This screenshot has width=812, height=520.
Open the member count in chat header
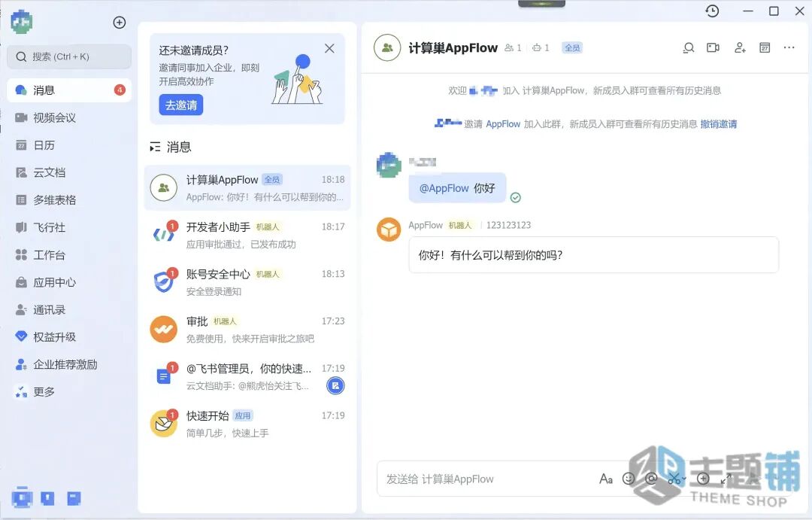513,47
